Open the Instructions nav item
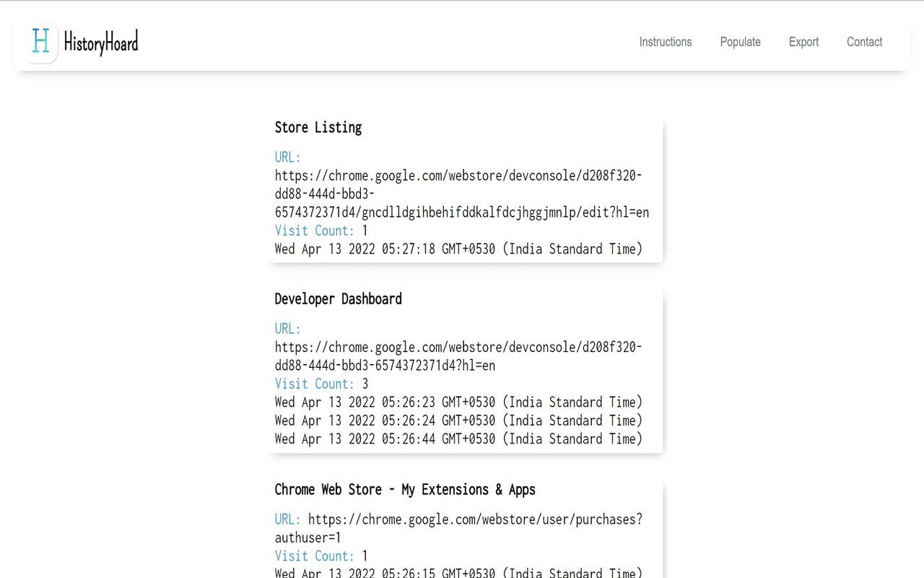The height and width of the screenshot is (578, 924). tap(665, 42)
